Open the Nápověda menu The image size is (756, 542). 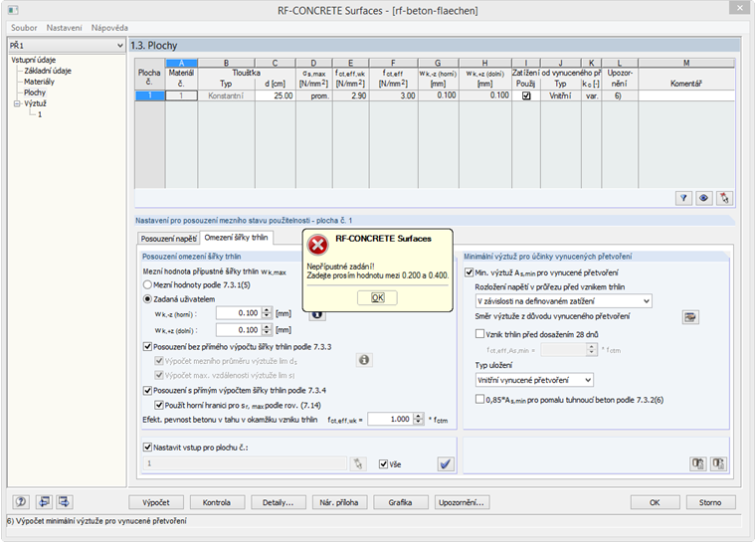[x=110, y=28]
